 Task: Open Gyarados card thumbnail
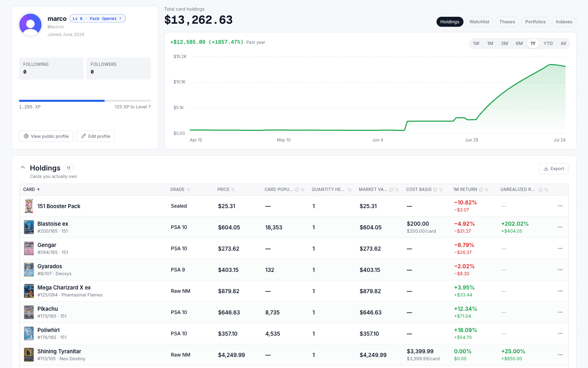click(x=29, y=270)
